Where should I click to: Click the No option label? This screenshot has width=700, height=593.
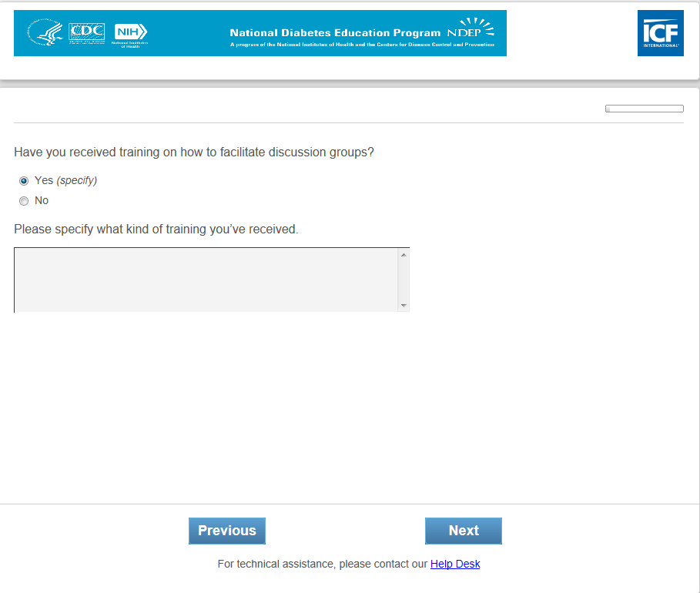click(42, 200)
